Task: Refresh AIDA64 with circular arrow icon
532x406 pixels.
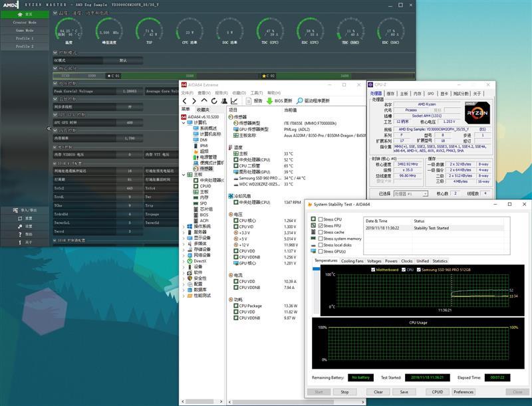Action: tap(214, 101)
